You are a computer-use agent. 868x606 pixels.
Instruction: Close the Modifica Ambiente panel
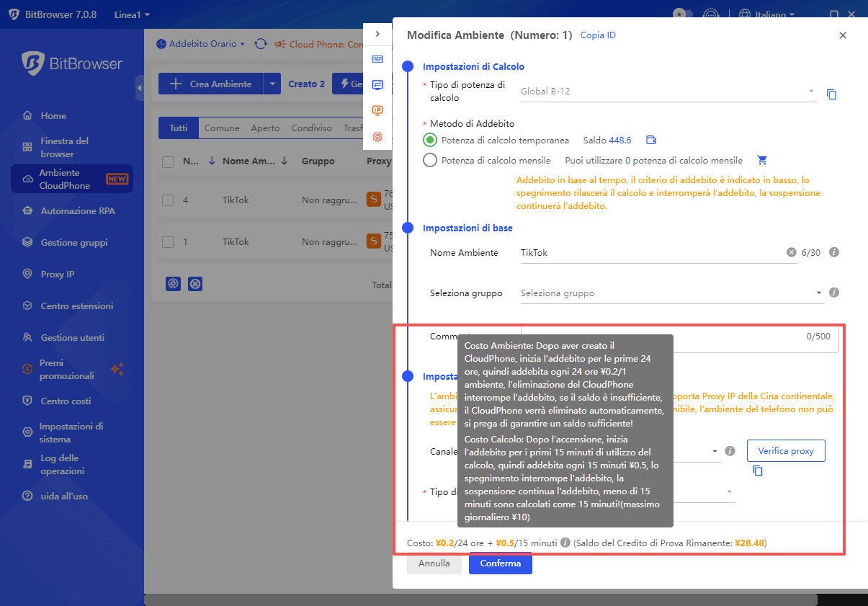(x=843, y=35)
